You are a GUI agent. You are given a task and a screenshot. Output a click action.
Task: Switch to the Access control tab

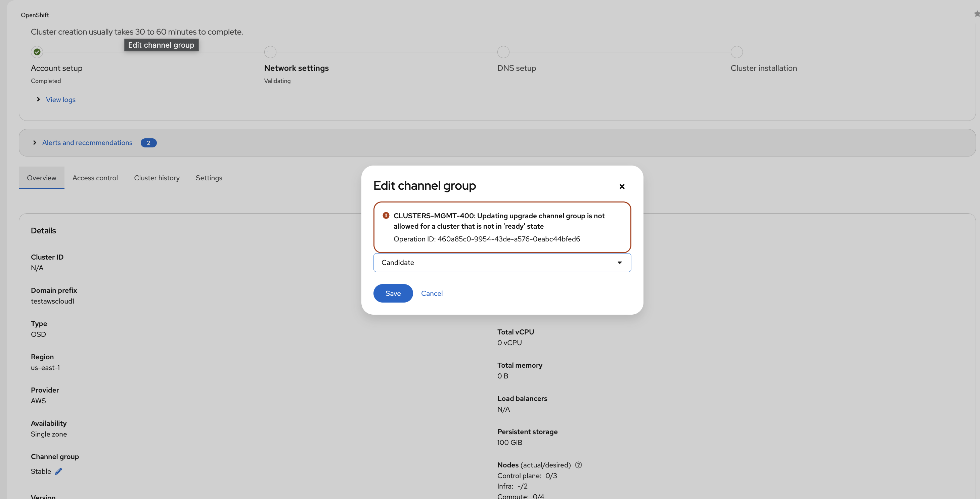pos(95,178)
